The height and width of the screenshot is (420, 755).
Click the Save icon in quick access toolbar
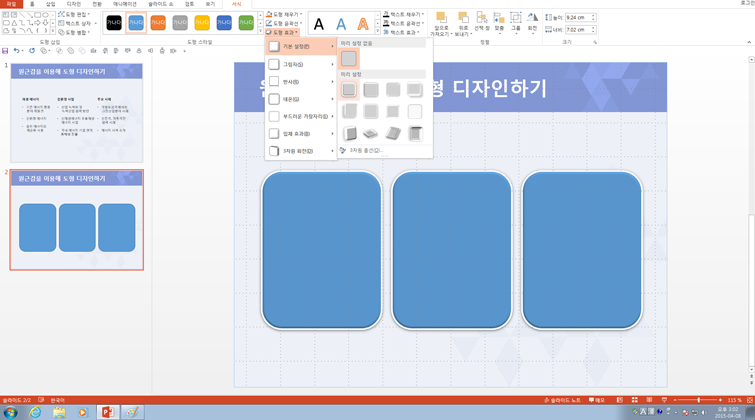pyautogui.click(x=5, y=51)
